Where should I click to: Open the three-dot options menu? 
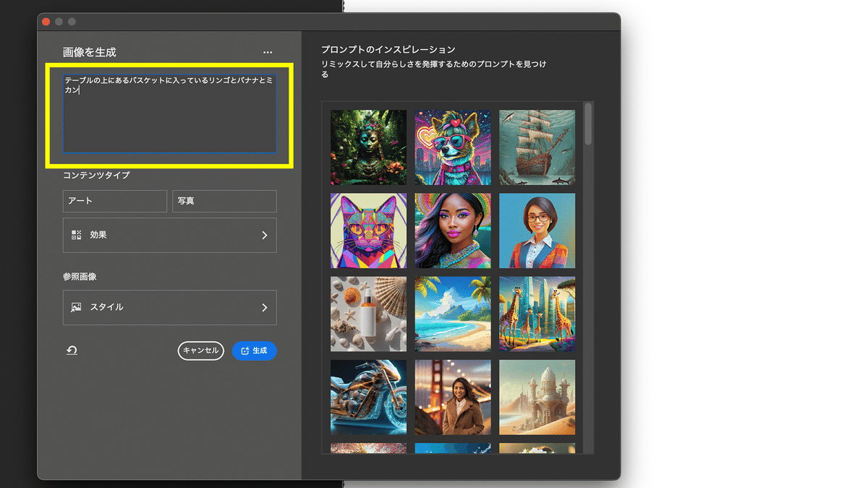(x=268, y=53)
